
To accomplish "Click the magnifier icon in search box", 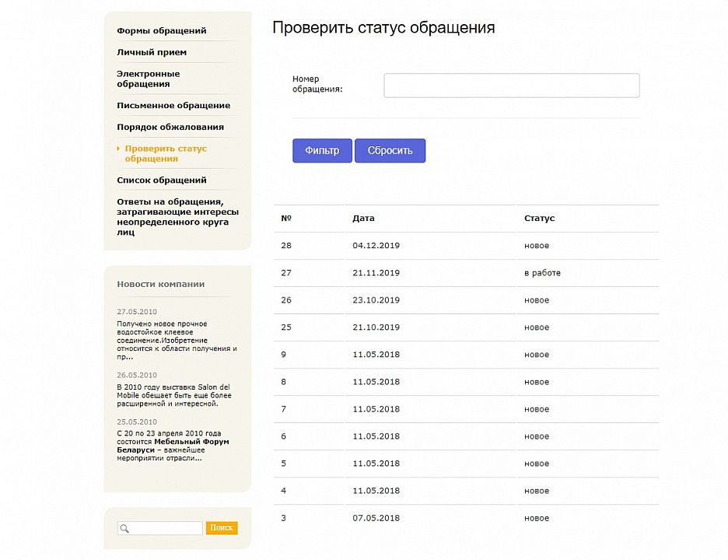I will (124, 528).
